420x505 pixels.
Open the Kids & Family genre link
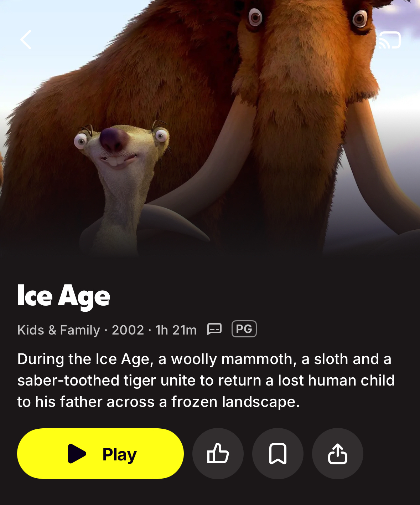click(59, 330)
